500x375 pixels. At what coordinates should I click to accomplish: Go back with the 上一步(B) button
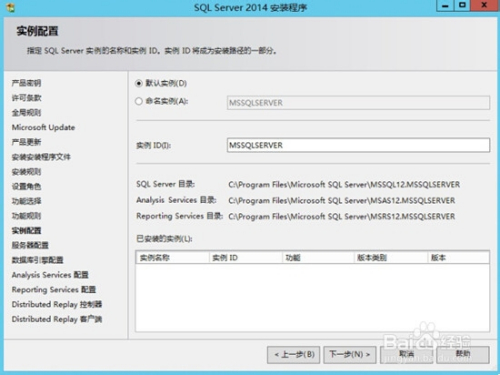(x=293, y=355)
